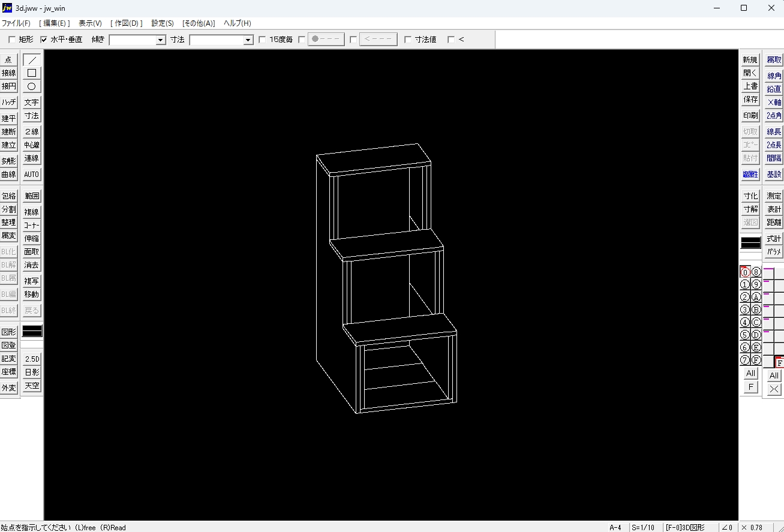The width and height of the screenshot is (784, 532).
Task: Activate layer A circle button
Action: point(756,297)
